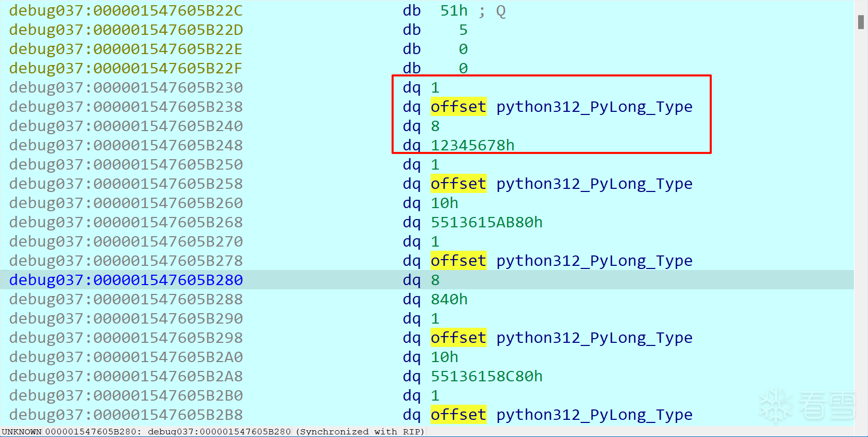868x437 pixels.
Task: Click address debug037:000001547605B258
Action: pos(126,184)
